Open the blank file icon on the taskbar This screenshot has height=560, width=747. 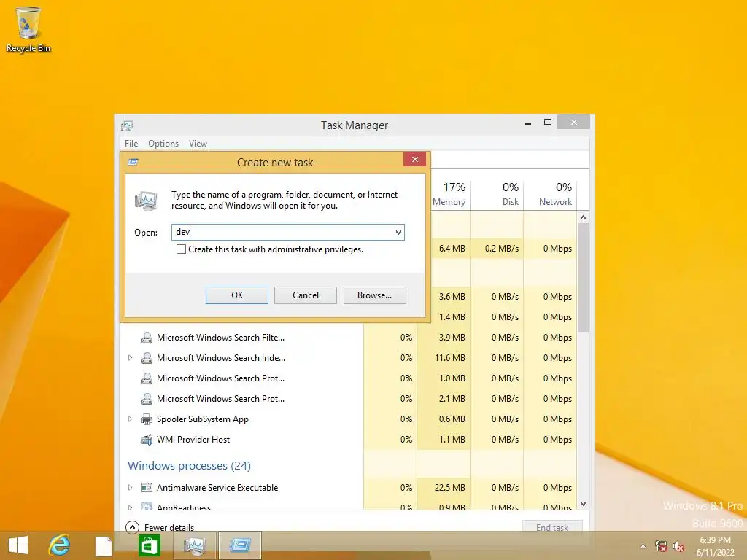(x=104, y=545)
